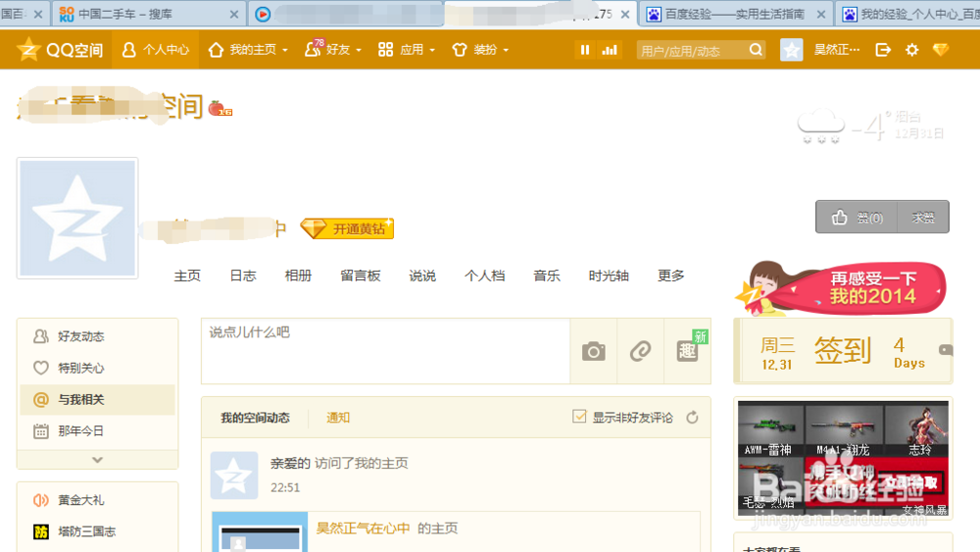Click the weather cloud icon
980x552 pixels.
click(x=820, y=125)
